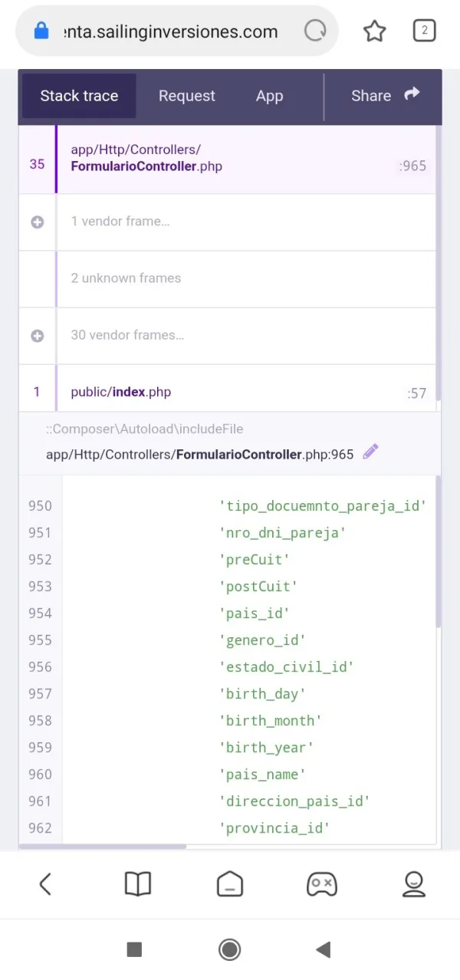
Task: Click the Share button
Action: coord(385,96)
